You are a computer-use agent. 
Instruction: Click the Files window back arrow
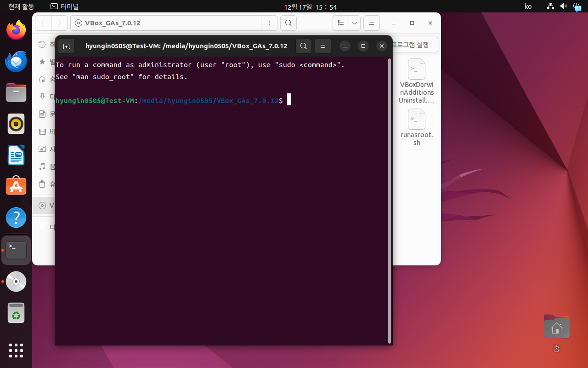coord(43,23)
